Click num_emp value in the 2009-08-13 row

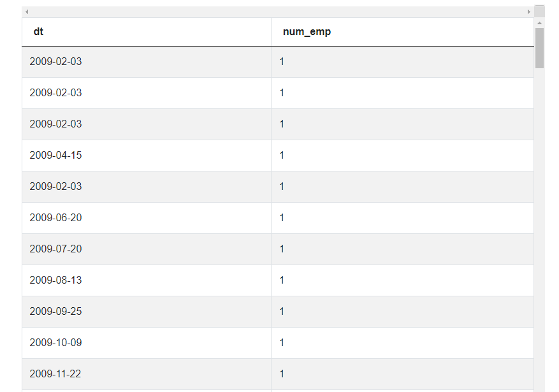point(282,280)
